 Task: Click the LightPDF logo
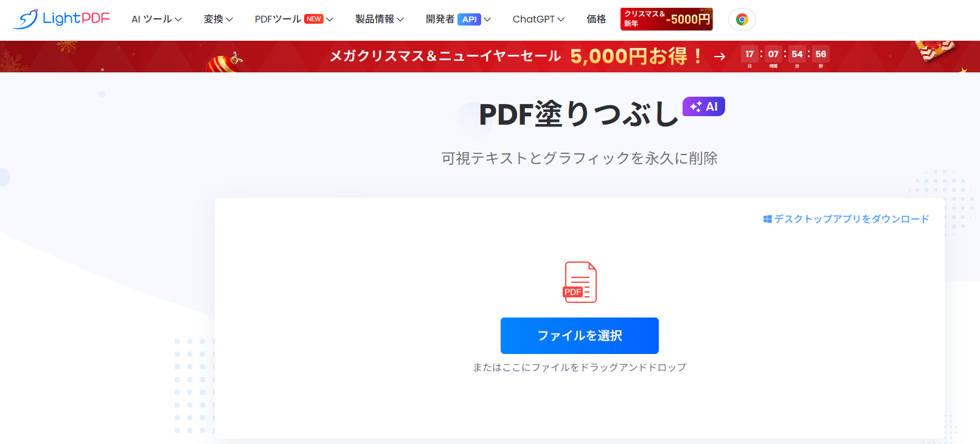tap(61, 19)
